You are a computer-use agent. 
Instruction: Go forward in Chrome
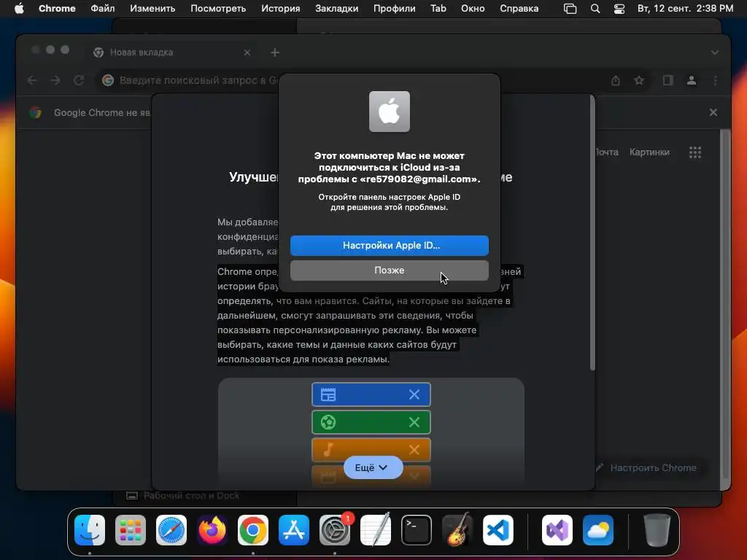pyautogui.click(x=55, y=80)
